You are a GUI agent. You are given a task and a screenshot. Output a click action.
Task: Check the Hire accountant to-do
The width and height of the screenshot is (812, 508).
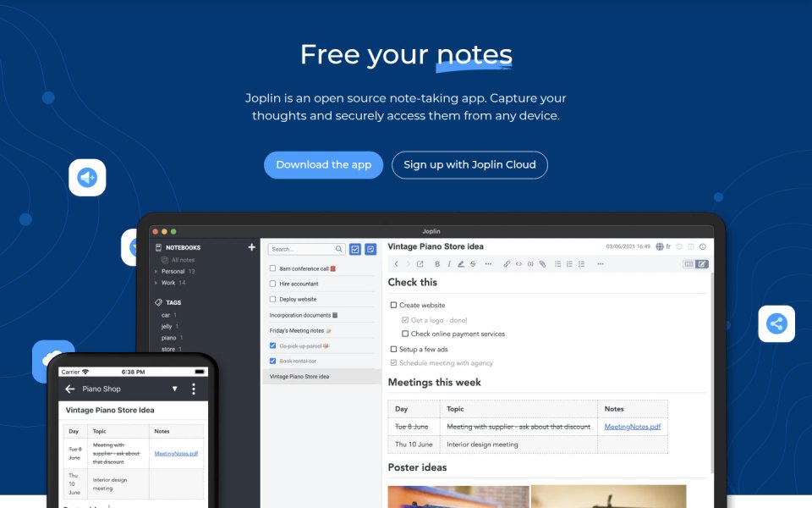[272, 284]
